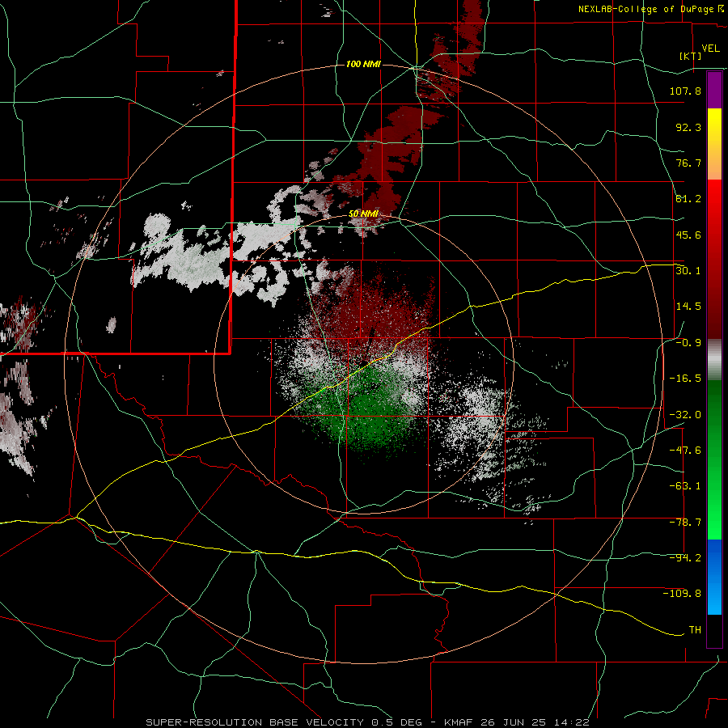Viewport: 728px width, 728px height.
Task: Click the 100 NMI range ring label
Action: coord(363,64)
